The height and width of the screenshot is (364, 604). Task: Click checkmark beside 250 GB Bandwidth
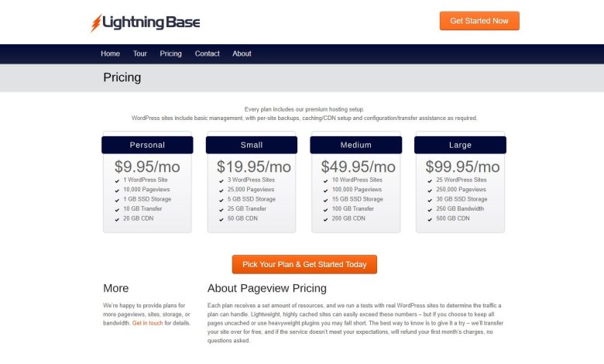430,210
